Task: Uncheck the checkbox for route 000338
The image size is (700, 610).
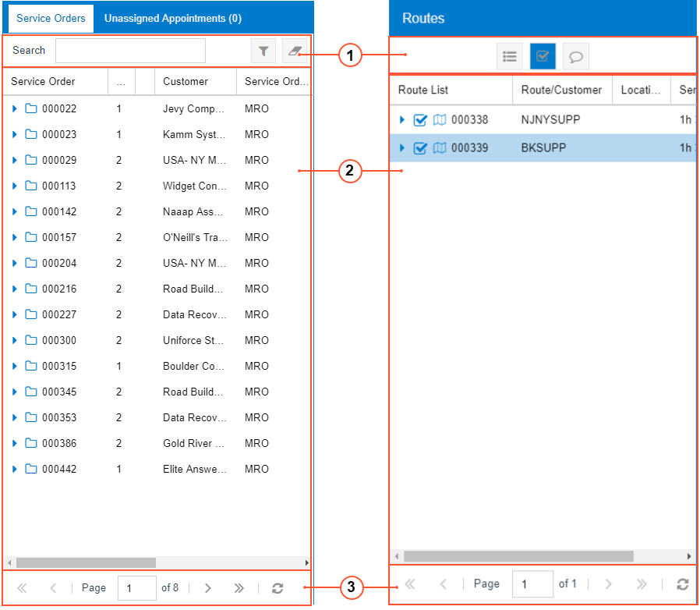Action: 420,120
